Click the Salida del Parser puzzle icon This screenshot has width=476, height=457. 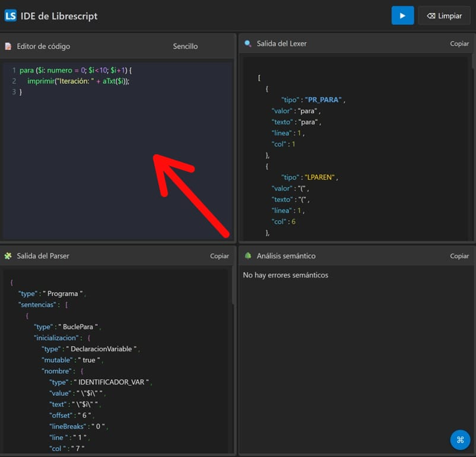tap(8, 256)
